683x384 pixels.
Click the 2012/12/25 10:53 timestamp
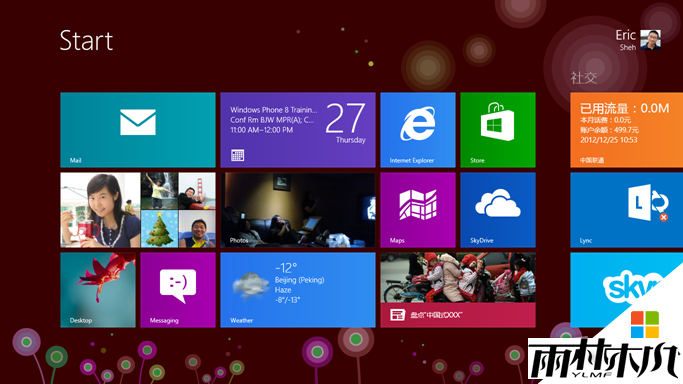tap(609, 140)
